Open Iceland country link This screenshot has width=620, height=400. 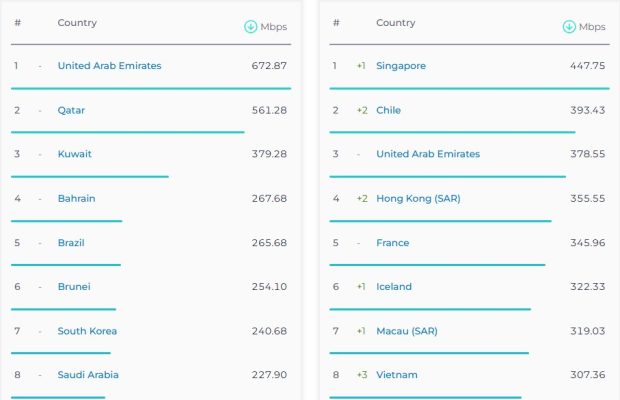click(394, 287)
